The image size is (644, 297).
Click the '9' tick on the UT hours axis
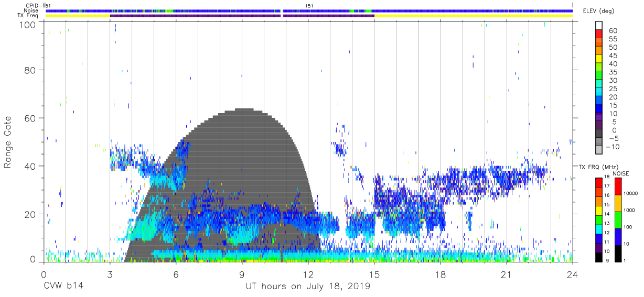(242, 274)
